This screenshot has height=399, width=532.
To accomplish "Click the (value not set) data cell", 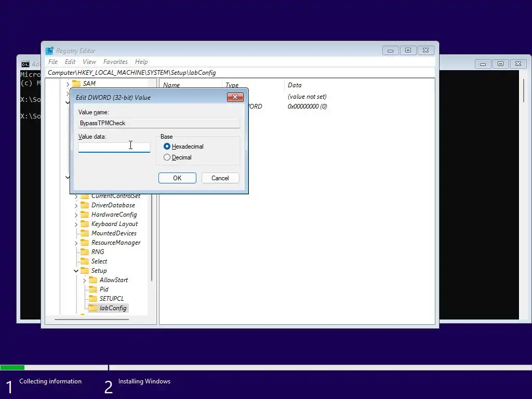I will pyautogui.click(x=307, y=97).
